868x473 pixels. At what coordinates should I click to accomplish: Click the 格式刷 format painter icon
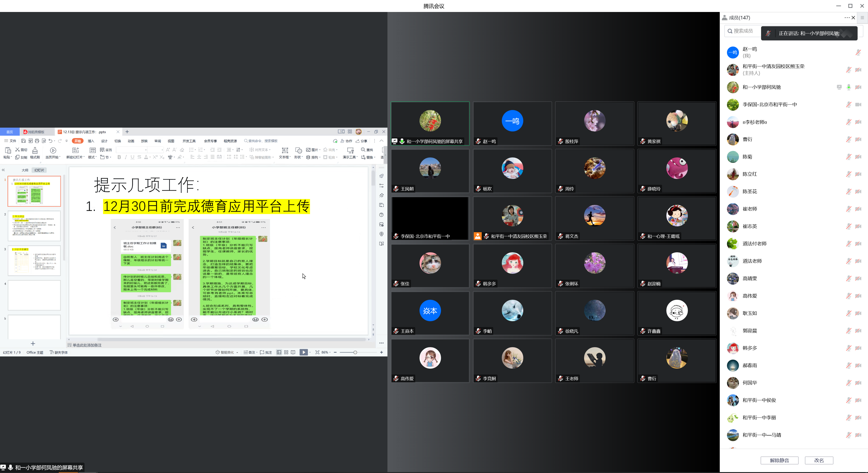[x=35, y=150]
